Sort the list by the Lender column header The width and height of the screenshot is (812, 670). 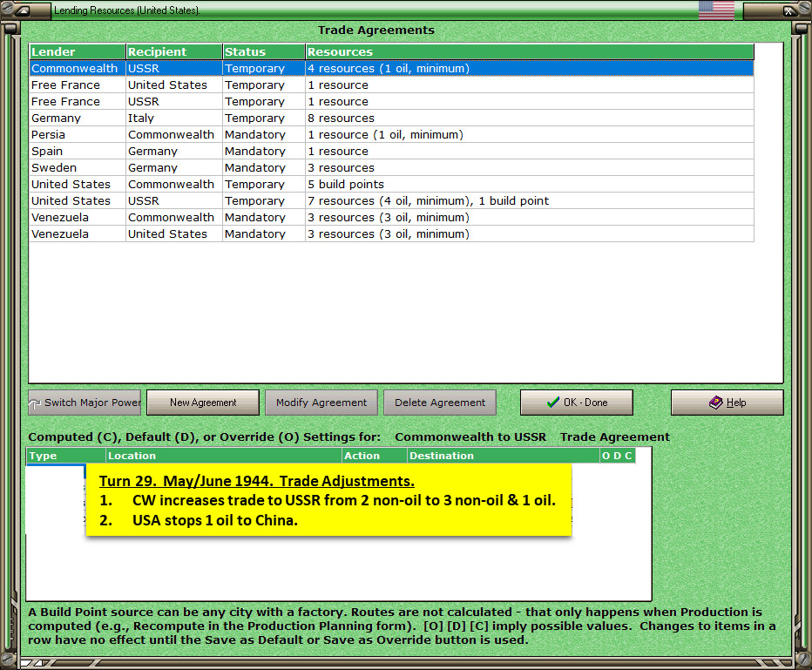click(78, 51)
